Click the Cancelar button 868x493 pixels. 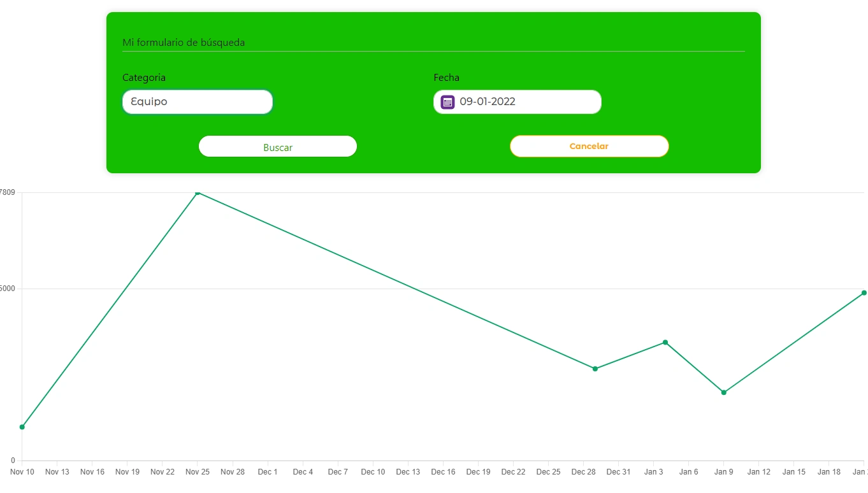coord(590,146)
